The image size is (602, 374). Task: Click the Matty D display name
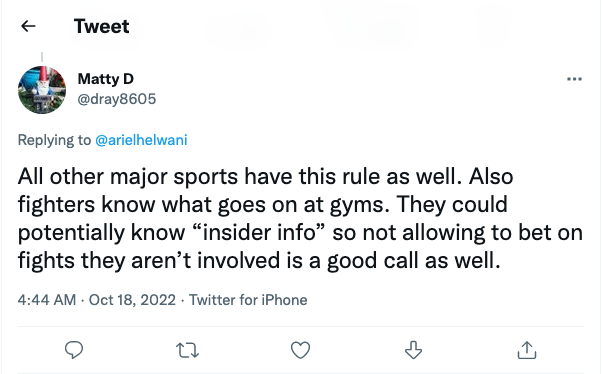pyautogui.click(x=106, y=79)
